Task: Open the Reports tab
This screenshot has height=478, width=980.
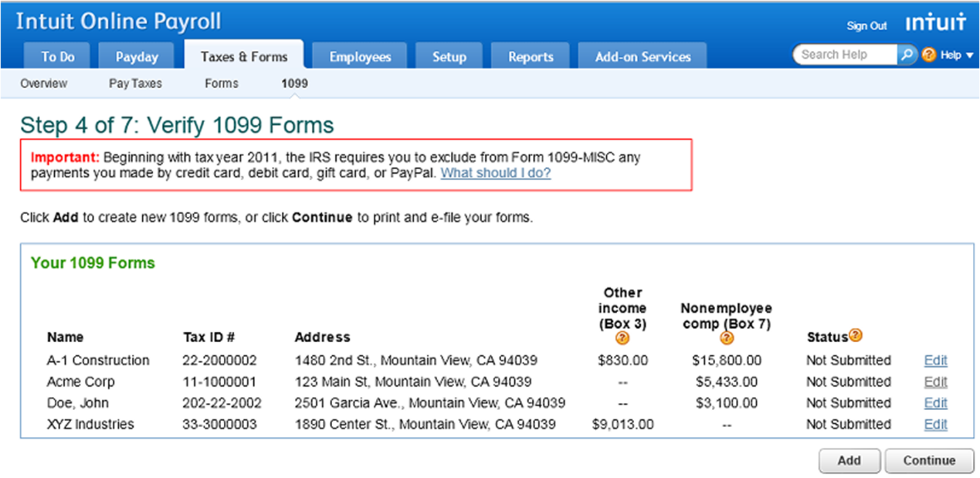Action: point(530,57)
